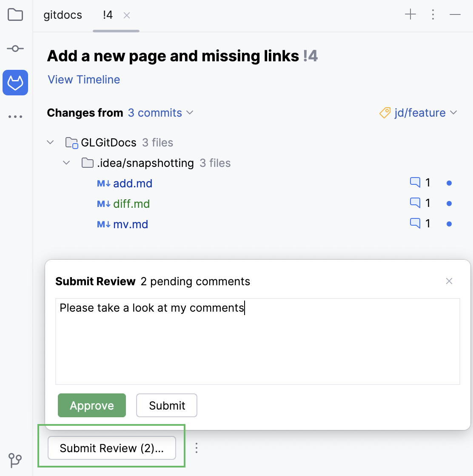The height and width of the screenshot is (476, 473).
Task: Open the Commit tool window
Action: (15, 48)
